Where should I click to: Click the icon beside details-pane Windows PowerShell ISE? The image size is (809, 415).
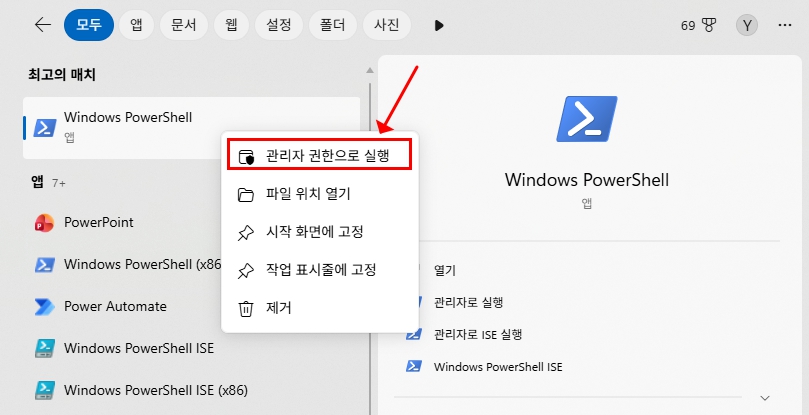coord(414,366)
